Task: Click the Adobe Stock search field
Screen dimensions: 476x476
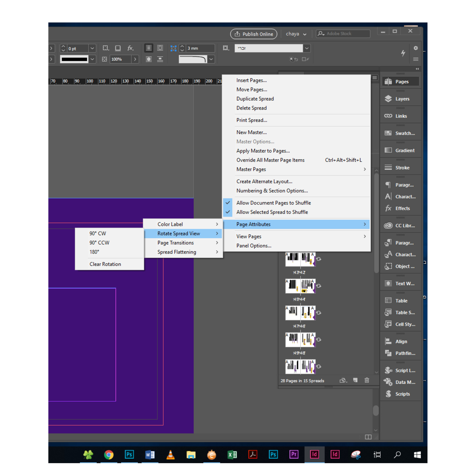Action: click(x=343, y=34)
